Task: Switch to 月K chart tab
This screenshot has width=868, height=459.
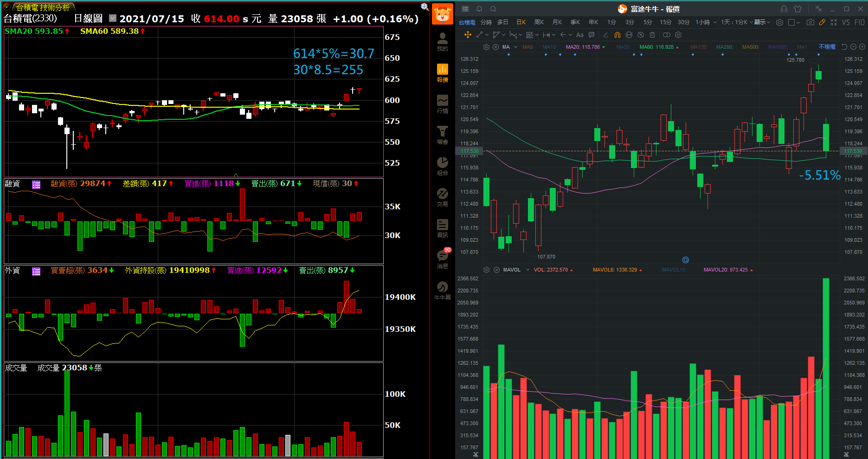Action: coord(557,22)
